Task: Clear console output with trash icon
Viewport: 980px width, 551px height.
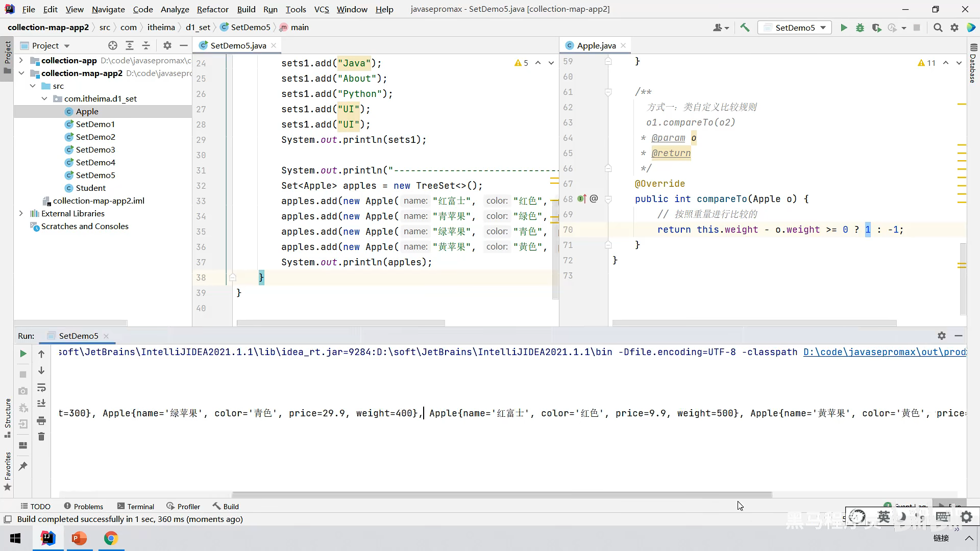Action: [41, 437]
